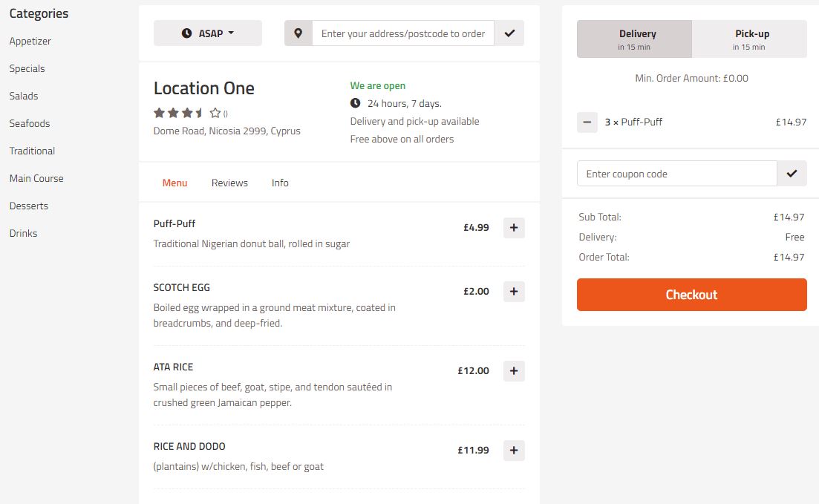Click the map marker location icon
This screenshot has height=504, width=819.
click(298, 33)
